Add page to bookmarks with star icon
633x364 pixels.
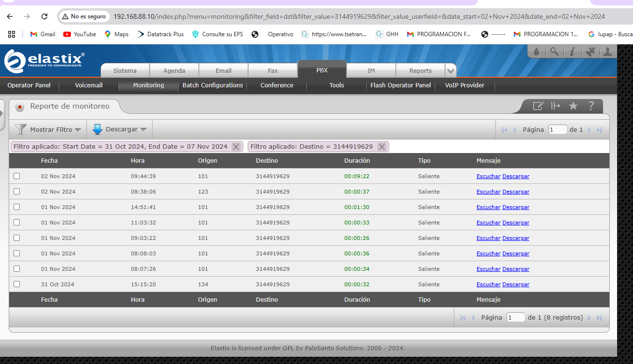point(573,106)
